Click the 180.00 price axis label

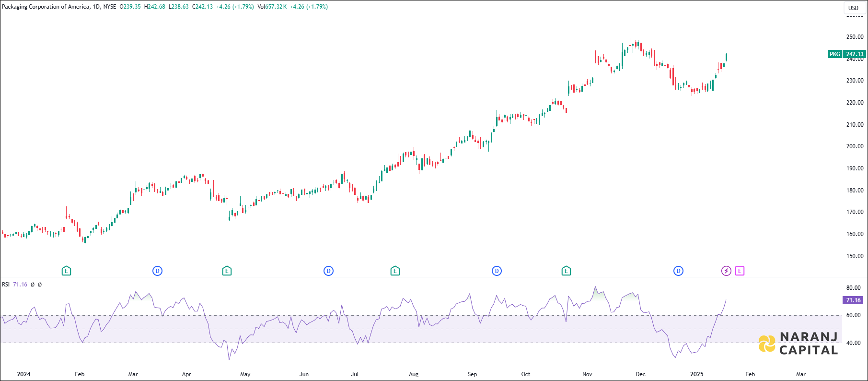855,190
